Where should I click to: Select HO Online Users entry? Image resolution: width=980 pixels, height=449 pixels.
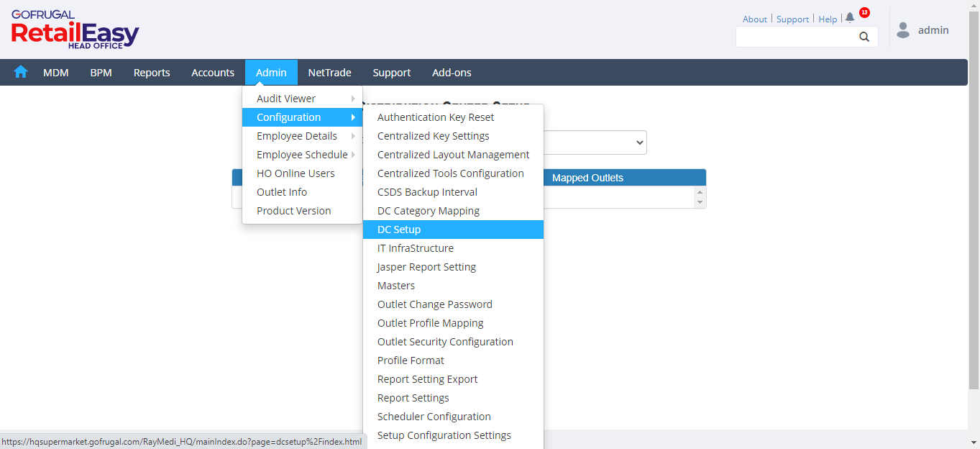(x=296, y=173)
